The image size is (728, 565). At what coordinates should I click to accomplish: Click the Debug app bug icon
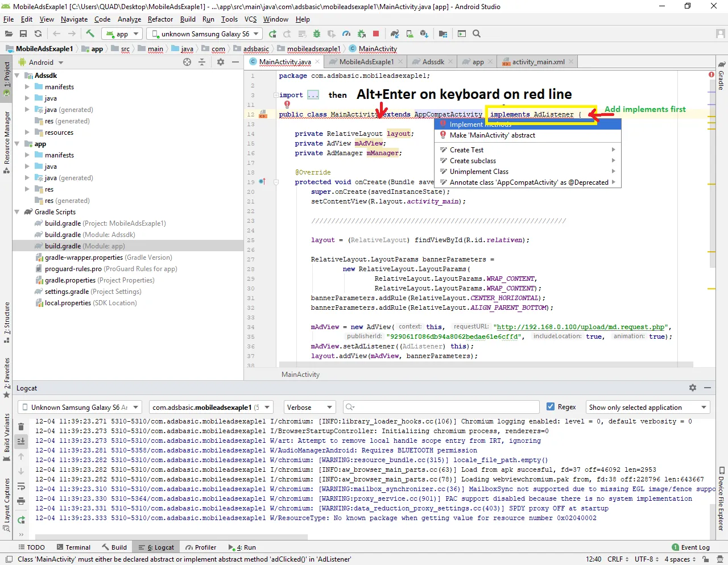(x=317, y=34)
